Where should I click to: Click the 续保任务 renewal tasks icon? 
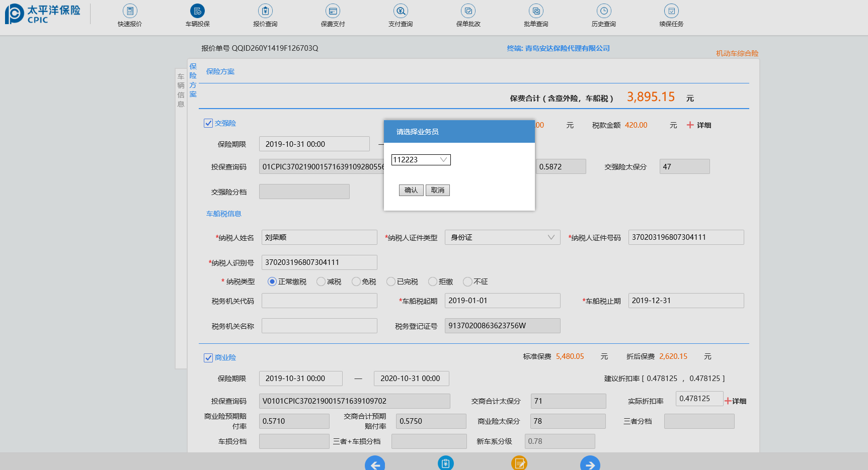click(x=671, y=12)
